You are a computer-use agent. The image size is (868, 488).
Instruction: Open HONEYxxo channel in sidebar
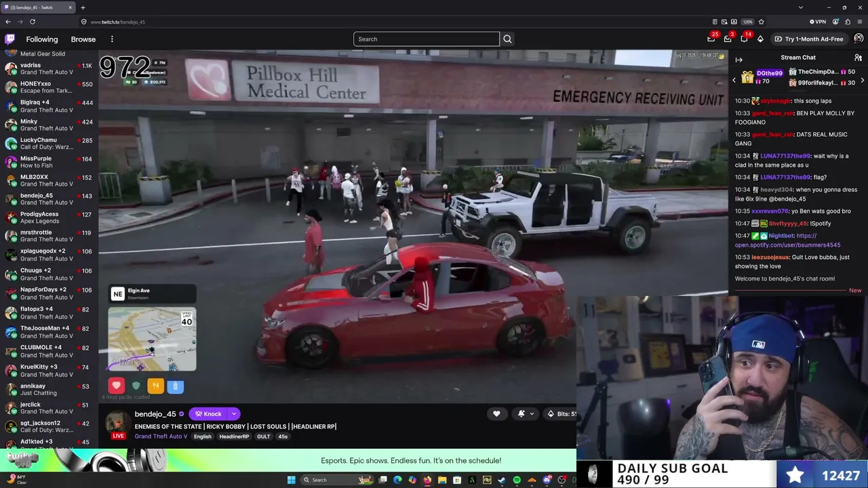click(x=47, y=87)
